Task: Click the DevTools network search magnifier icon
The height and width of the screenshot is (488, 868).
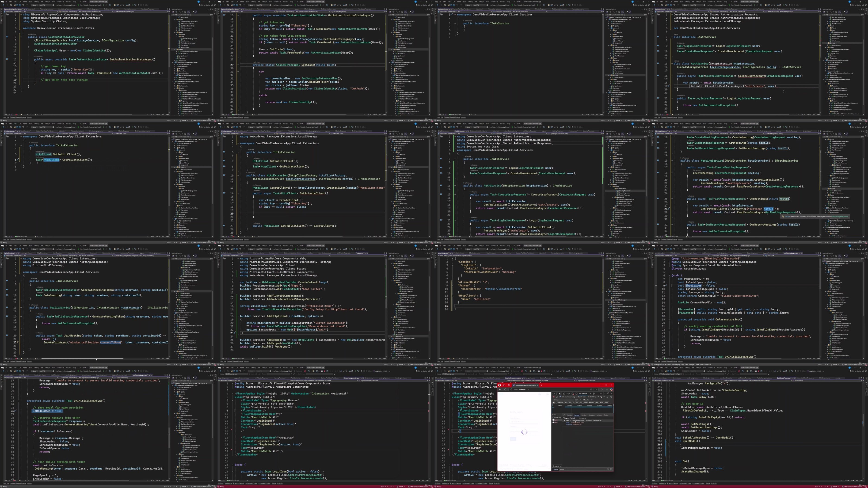Action: pos(563,397)
